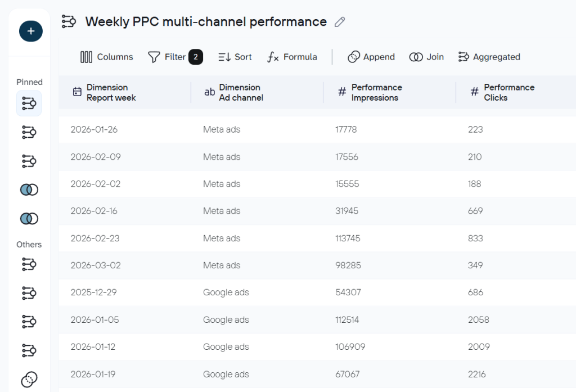The image size is (576, 392).
Task: Open the append item at sidebar bottom
Action: (29, 380)
